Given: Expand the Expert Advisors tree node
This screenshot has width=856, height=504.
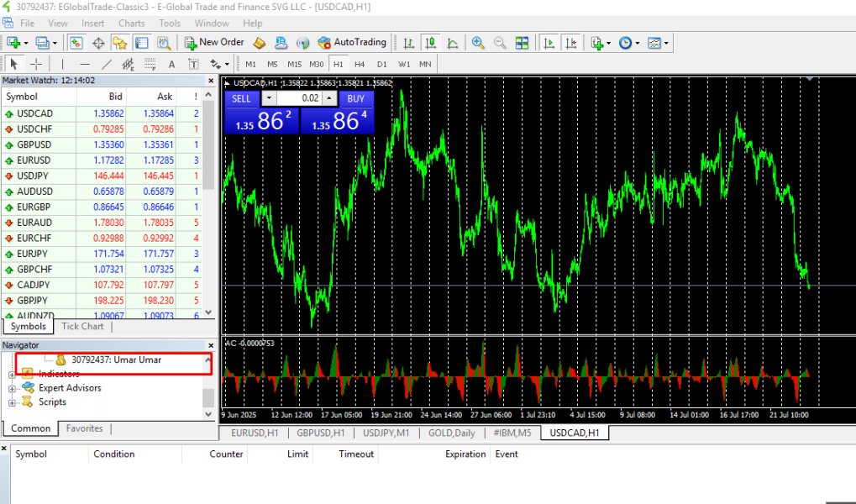Looking at the screenshot, I should tap(12, 388).
